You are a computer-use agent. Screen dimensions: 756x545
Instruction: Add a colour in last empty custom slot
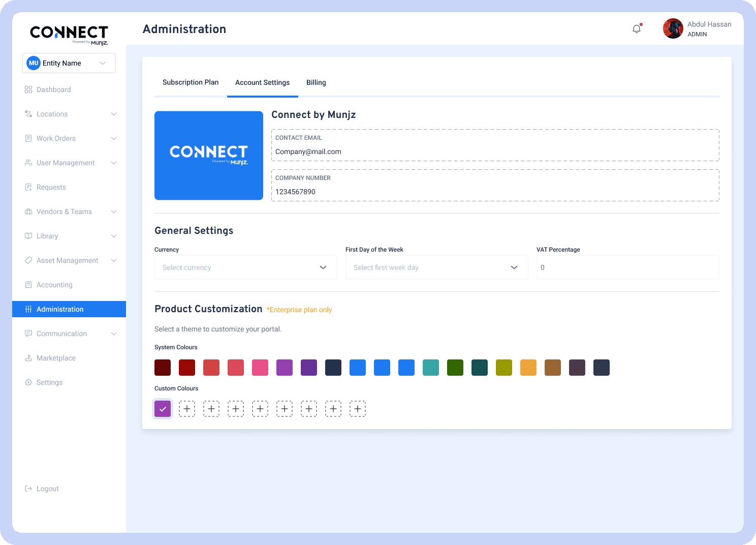coord(358,409)
